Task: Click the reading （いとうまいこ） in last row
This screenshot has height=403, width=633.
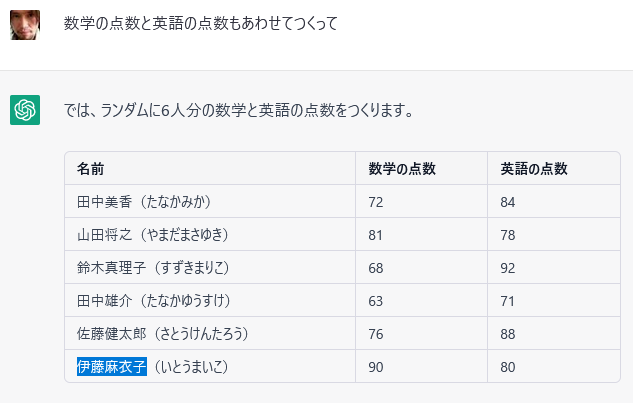Action: click(x=192, y=367)
